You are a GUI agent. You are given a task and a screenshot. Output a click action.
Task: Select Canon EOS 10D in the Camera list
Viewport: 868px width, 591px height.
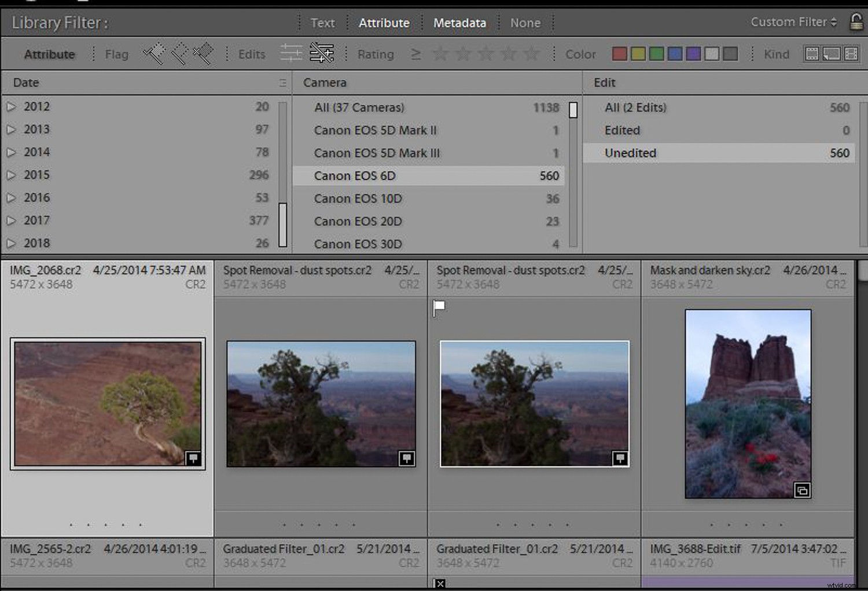click(x=358, y=199)
